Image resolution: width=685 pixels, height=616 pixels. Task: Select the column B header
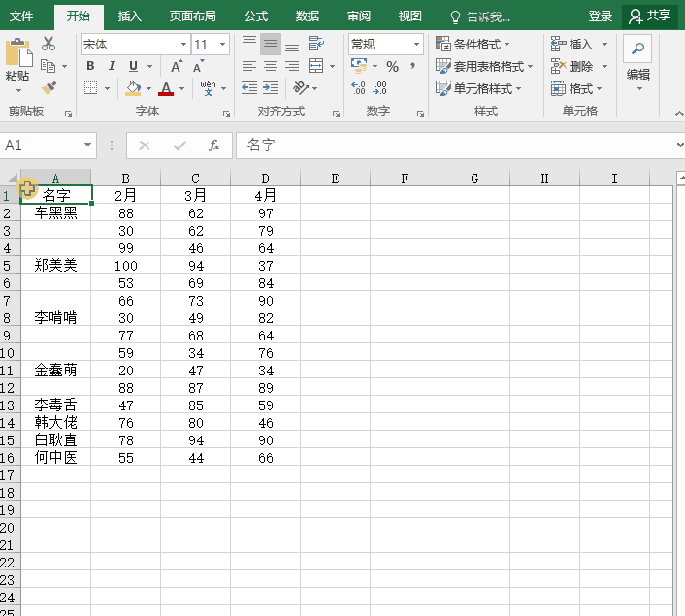[125, 178]
